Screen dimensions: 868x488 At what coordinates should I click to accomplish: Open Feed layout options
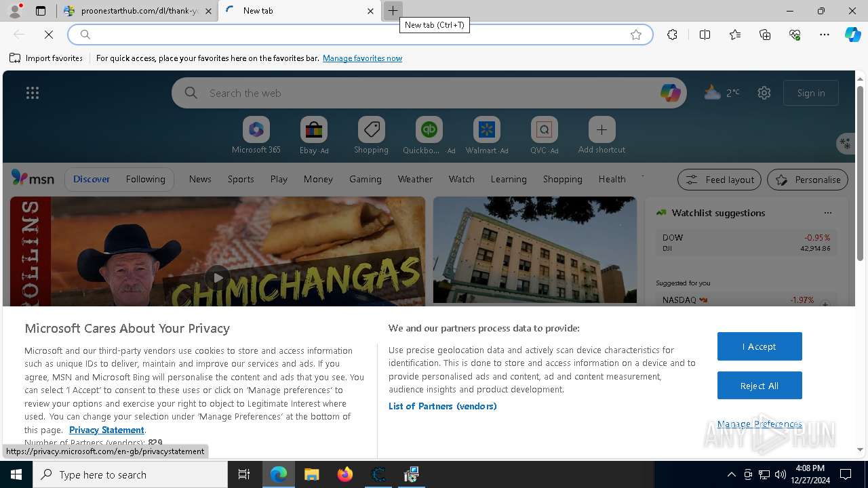tap(719, 180)
